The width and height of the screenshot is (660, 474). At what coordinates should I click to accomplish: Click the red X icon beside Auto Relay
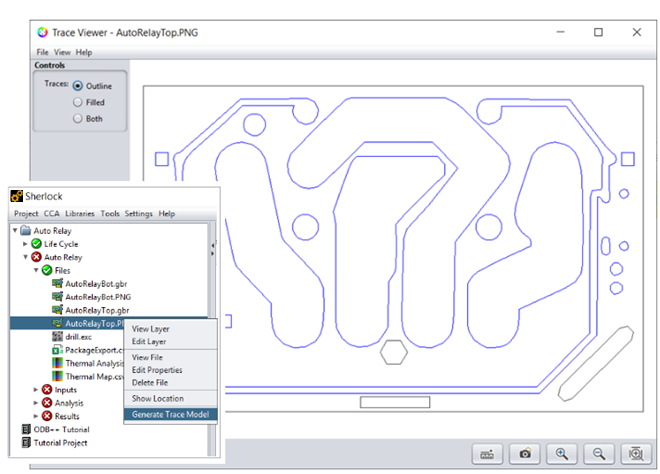pos(37,257)
